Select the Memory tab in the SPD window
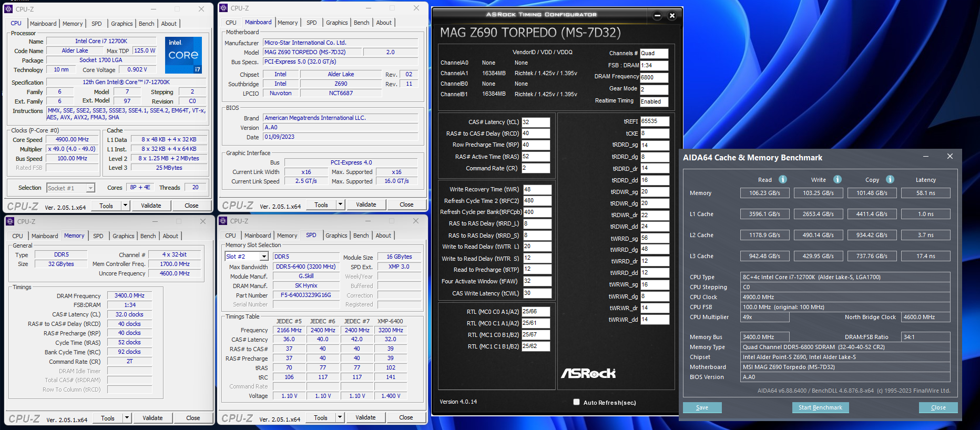980x430 pixels. tap(287, 236)
